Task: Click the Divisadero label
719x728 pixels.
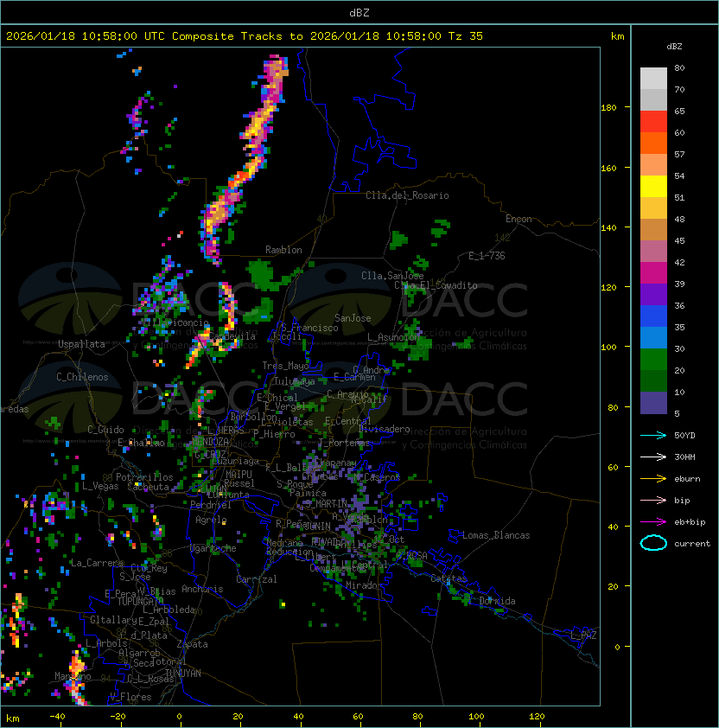Action: click(384, 429)
